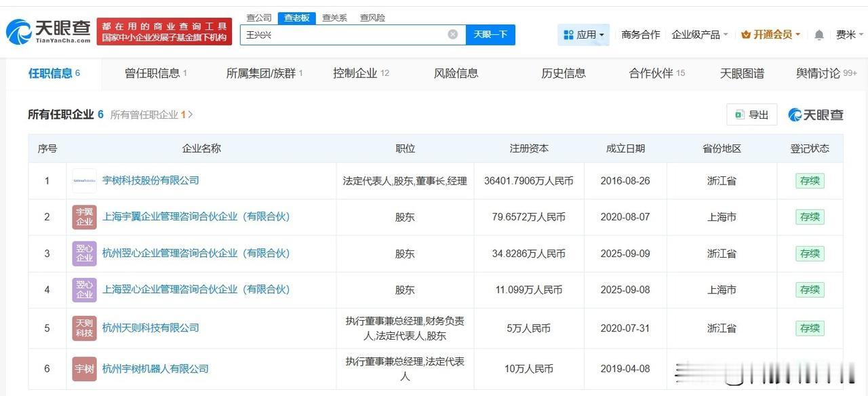Open 上海翌心企业管理咨询合伙企业 link

196,290
